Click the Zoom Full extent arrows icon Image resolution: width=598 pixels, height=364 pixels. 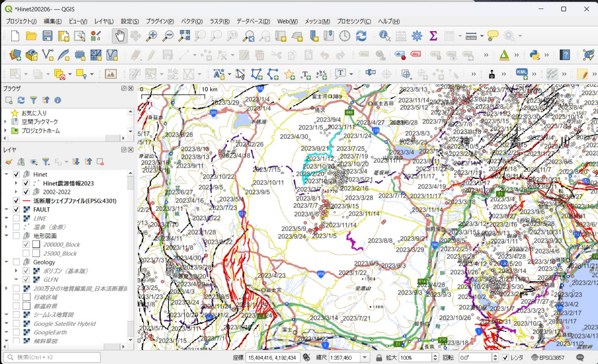[x=184, y=36]
